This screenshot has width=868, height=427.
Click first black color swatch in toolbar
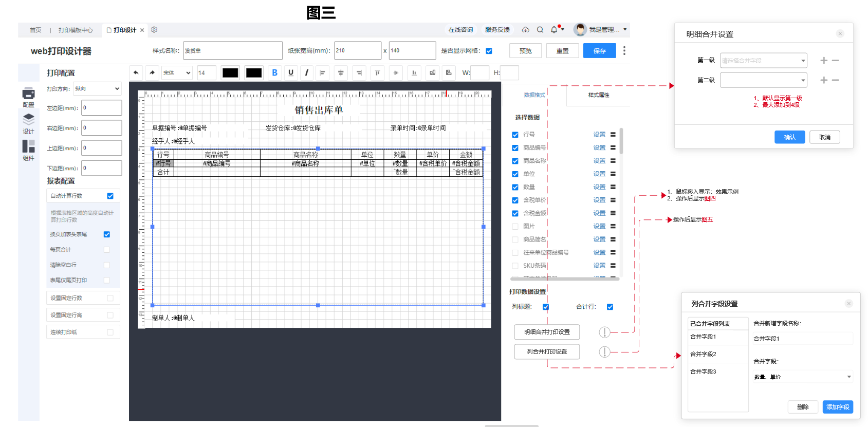click(x=230, y=73)
